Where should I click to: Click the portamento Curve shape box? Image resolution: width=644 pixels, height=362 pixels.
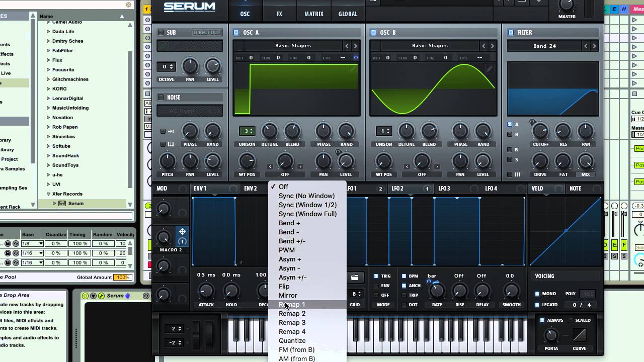(x=580, y=335)
